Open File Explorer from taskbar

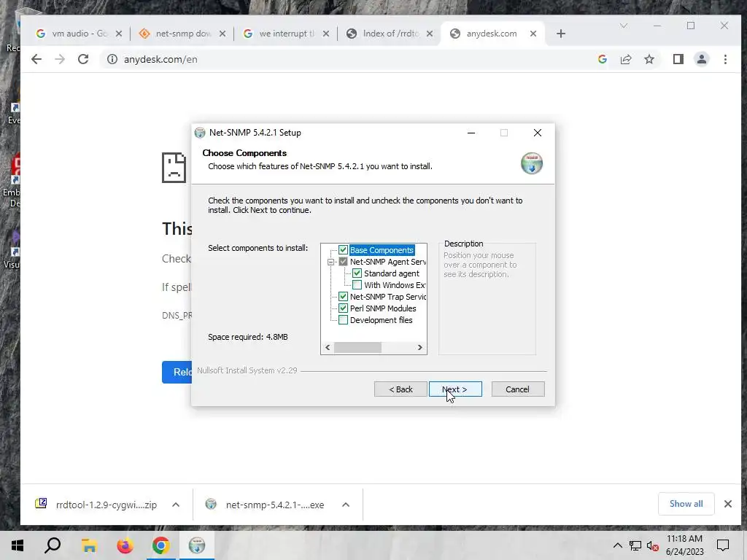[88, 545]
